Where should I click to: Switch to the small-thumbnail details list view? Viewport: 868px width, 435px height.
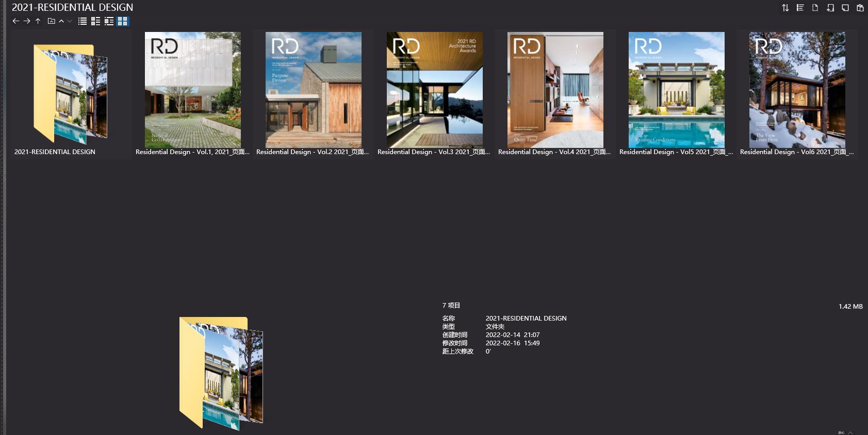109,21
